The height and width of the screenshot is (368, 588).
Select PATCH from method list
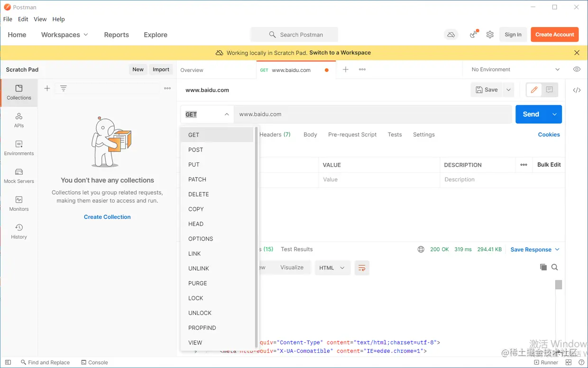click(217, 180)
